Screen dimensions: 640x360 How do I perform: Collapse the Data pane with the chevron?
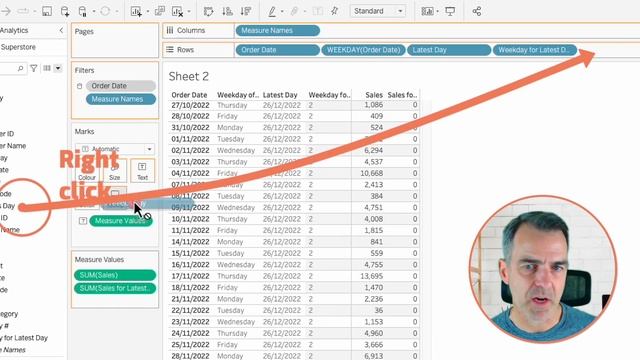pos(61,30)
